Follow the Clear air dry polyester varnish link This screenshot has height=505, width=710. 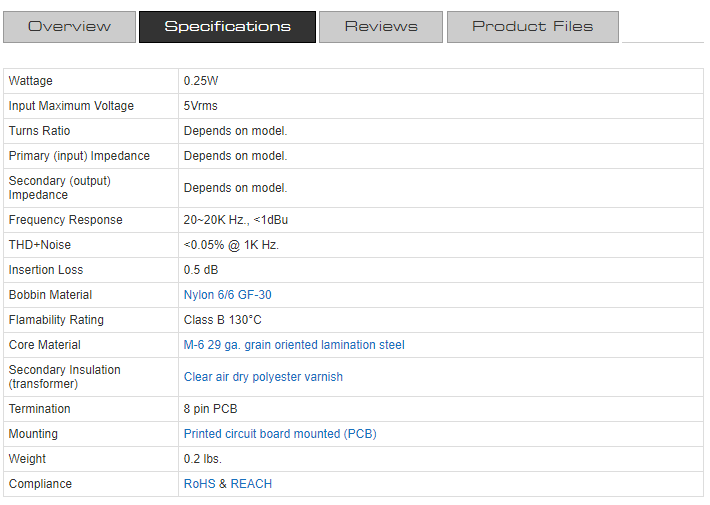263,377
